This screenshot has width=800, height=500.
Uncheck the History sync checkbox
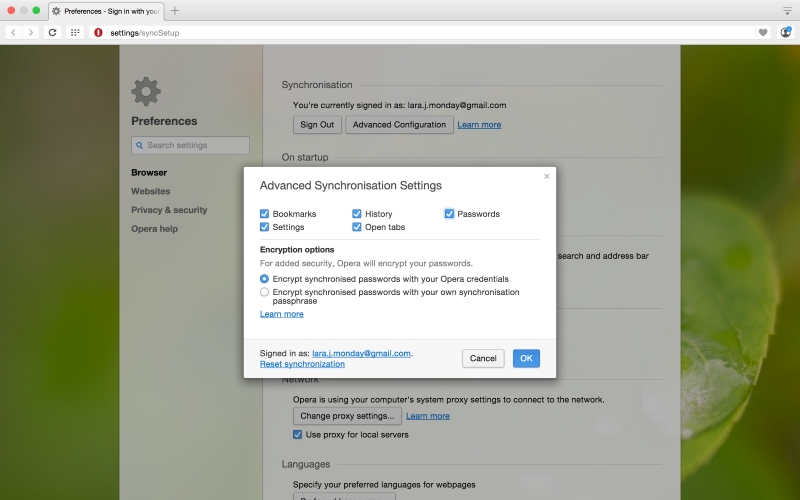(x=357, y=214)
